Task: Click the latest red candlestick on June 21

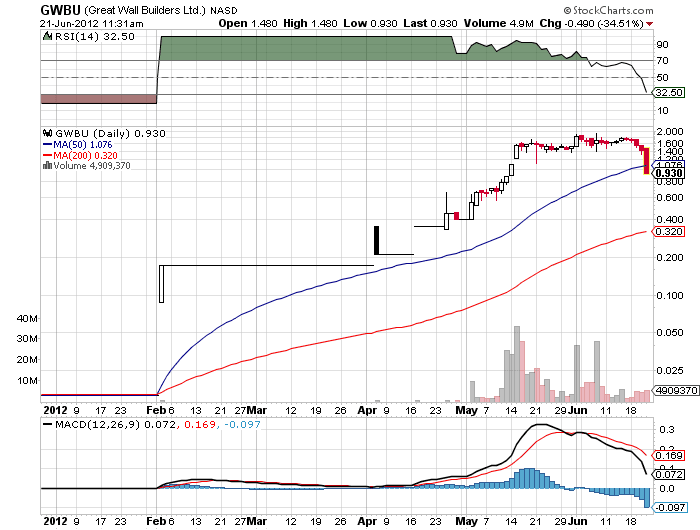Action: [x=646, y=160]
